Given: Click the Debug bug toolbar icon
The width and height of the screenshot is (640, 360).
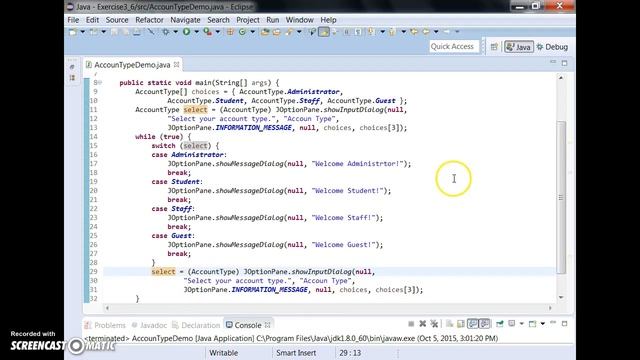Looking at the screenshot, I should [166, 32].
